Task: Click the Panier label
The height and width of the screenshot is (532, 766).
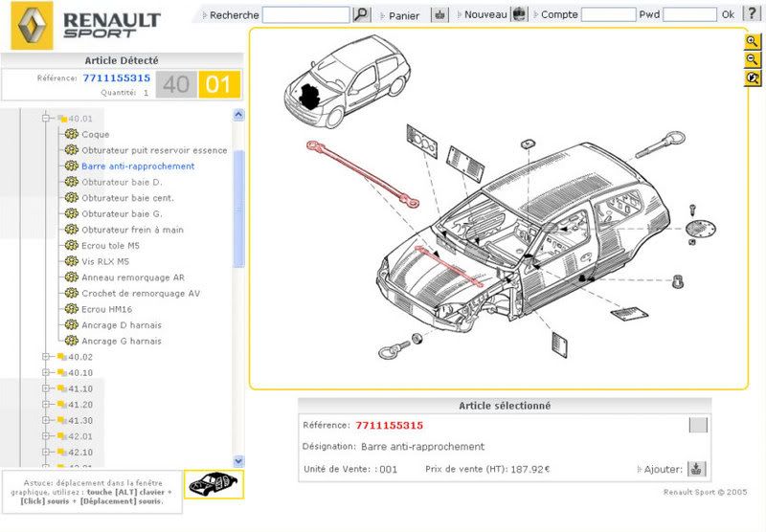Action: point(404,15)
